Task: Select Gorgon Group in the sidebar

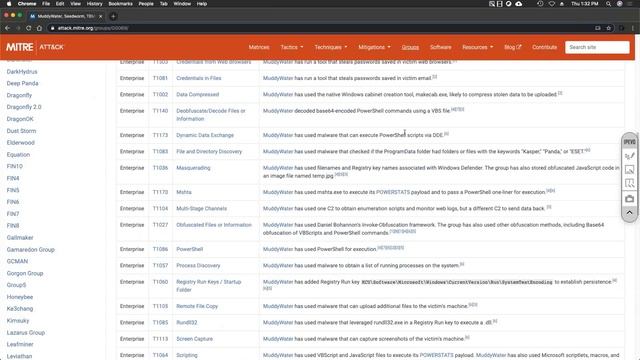Action: (x=25, y=273)
